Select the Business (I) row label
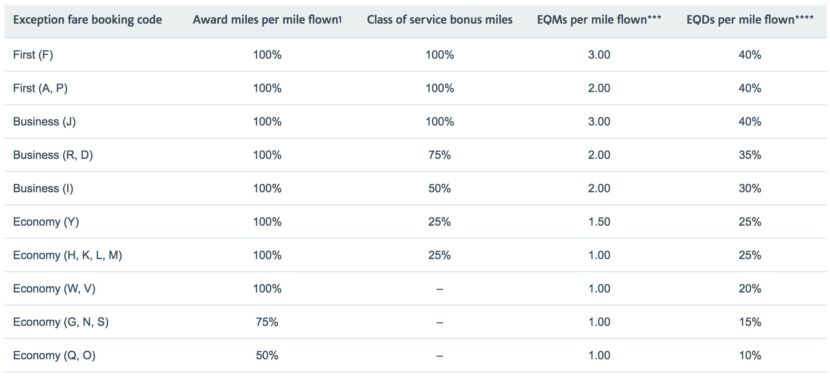Screen dimensions: 830x378 coord(43,188)
